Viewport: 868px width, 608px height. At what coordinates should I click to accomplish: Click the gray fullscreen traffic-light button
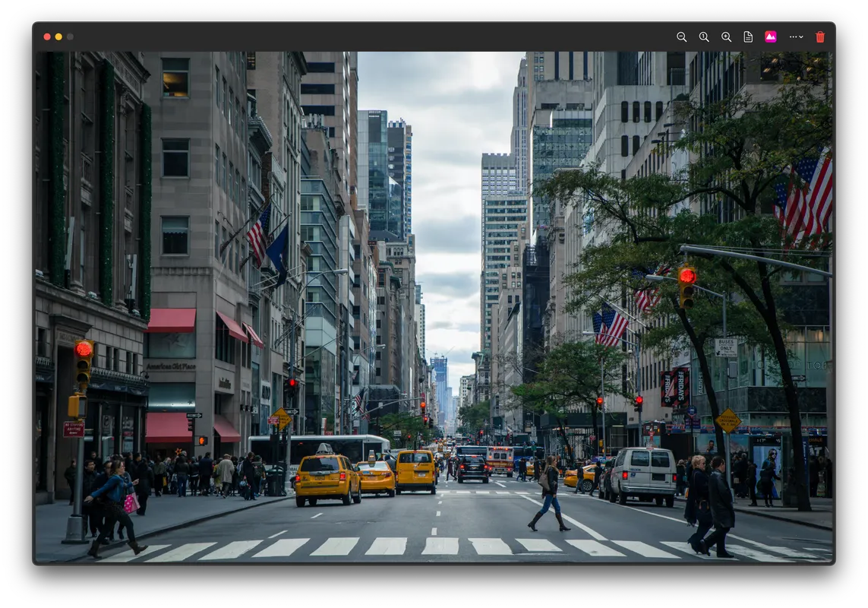(69, 36)
